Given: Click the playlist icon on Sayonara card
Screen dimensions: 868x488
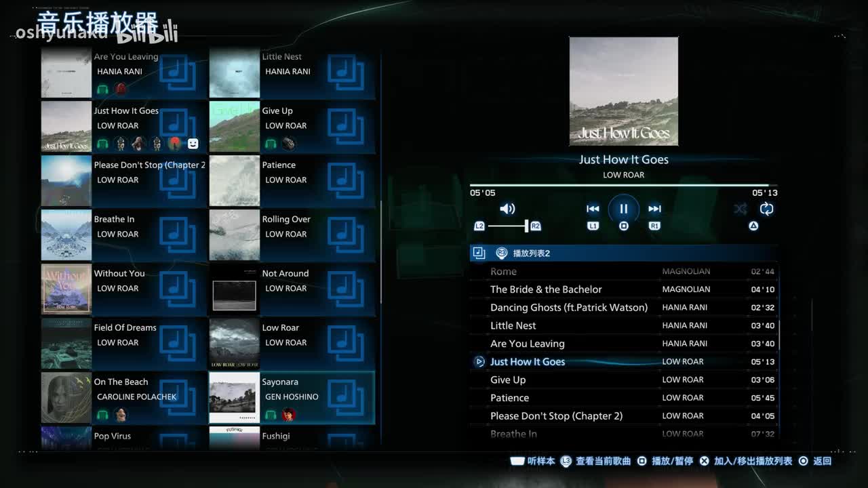Looking at the screenshot, I should click(346, 397).
